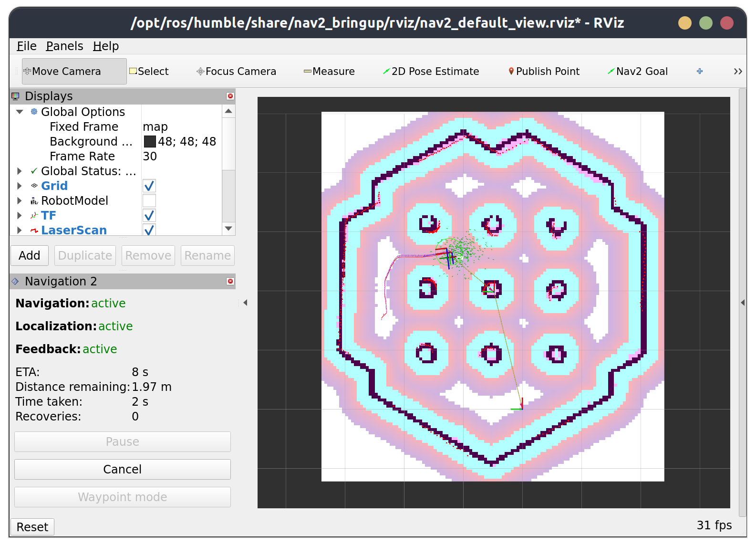
Task: Select the Publish Point tool
Action: pos(544,72)
